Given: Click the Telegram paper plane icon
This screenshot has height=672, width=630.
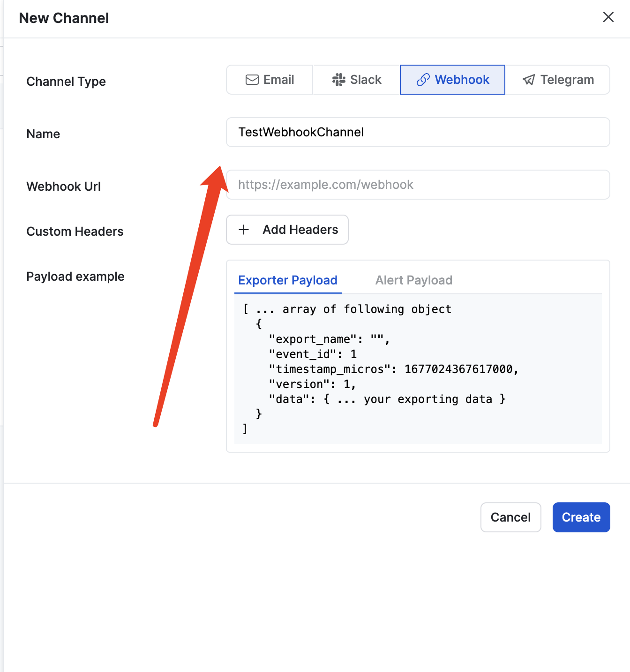Looking at the screenshot, I should point(529,80).
